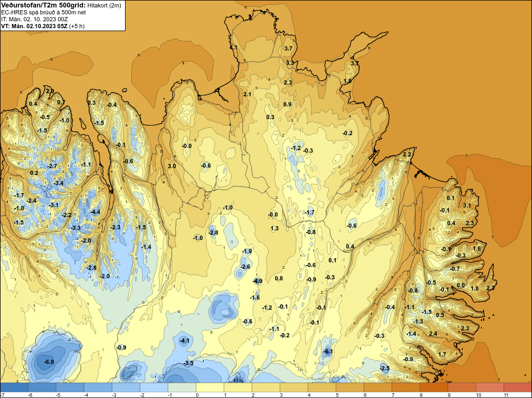Click the 0.7 temperature value

61,103
